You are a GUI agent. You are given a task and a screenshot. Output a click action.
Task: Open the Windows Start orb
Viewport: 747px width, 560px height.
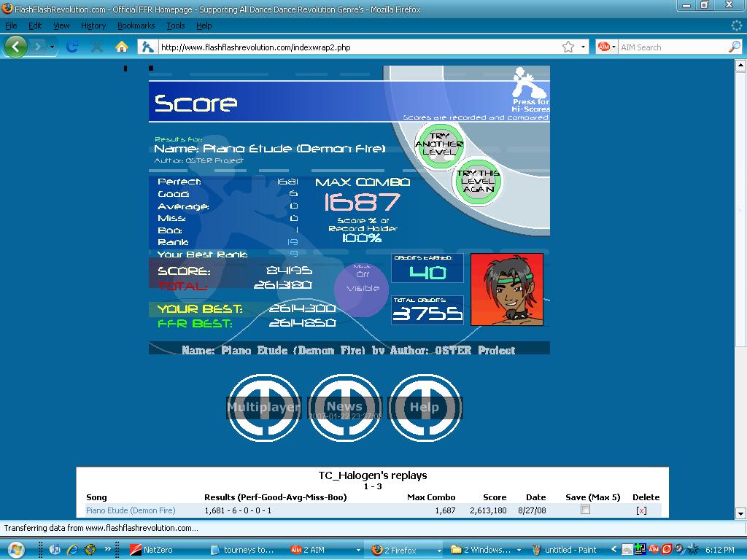(16, 550)
